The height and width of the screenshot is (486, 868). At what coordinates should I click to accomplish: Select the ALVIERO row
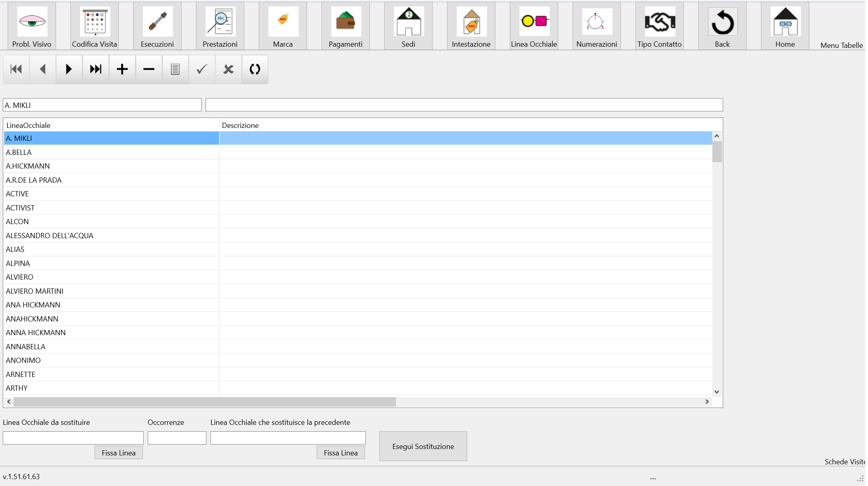click(358, 277)
